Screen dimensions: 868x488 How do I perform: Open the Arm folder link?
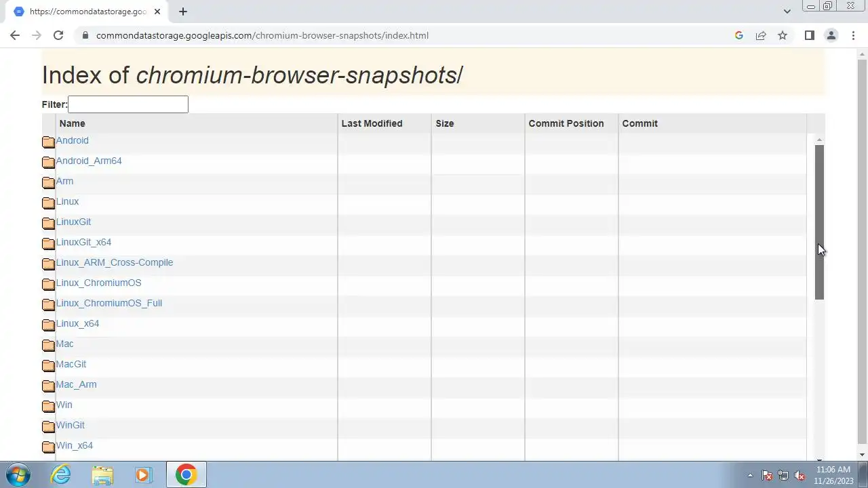[x=64, y=181]
